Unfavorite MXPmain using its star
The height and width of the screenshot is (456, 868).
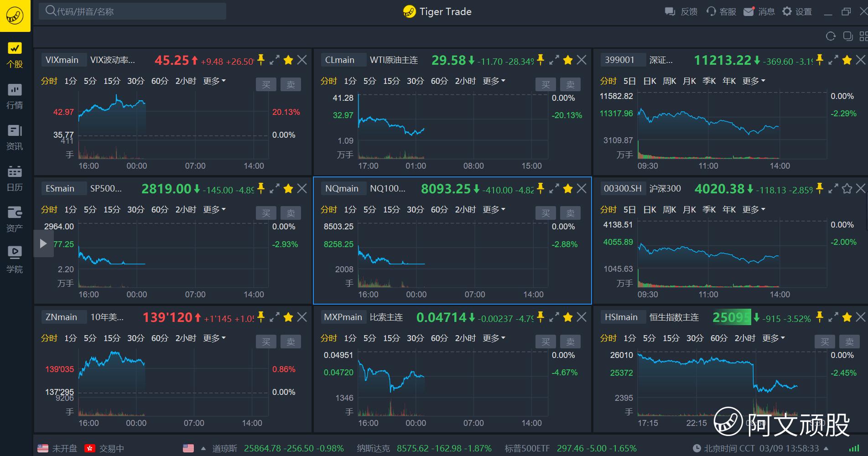tap(568, 317)
